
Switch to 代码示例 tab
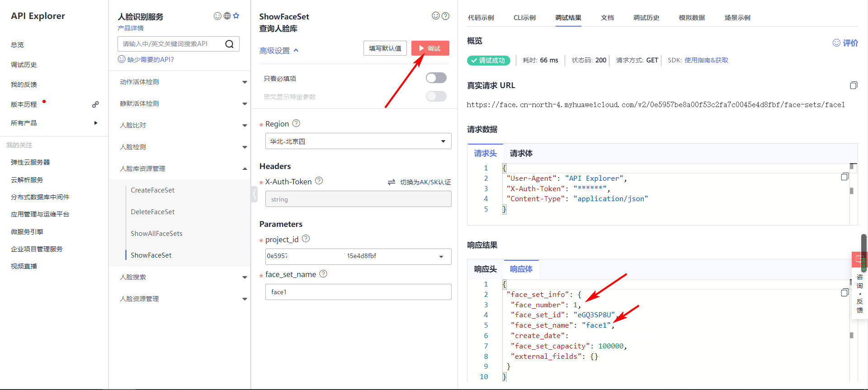coord(481,18)
